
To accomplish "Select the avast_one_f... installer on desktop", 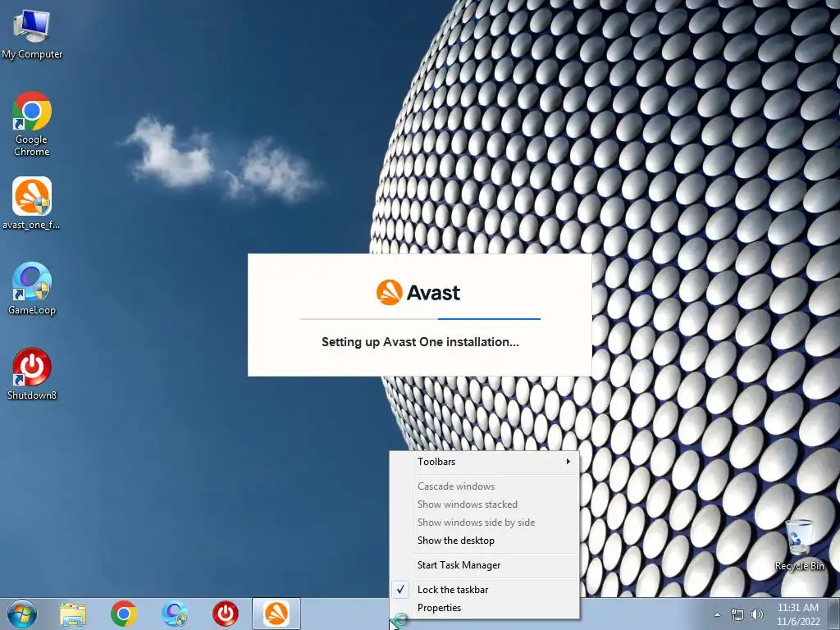I will click(x=32, y=203).
